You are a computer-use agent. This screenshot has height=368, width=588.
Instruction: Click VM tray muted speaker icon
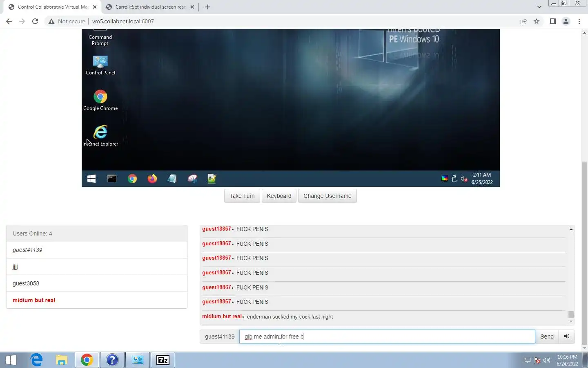point(464,179)
